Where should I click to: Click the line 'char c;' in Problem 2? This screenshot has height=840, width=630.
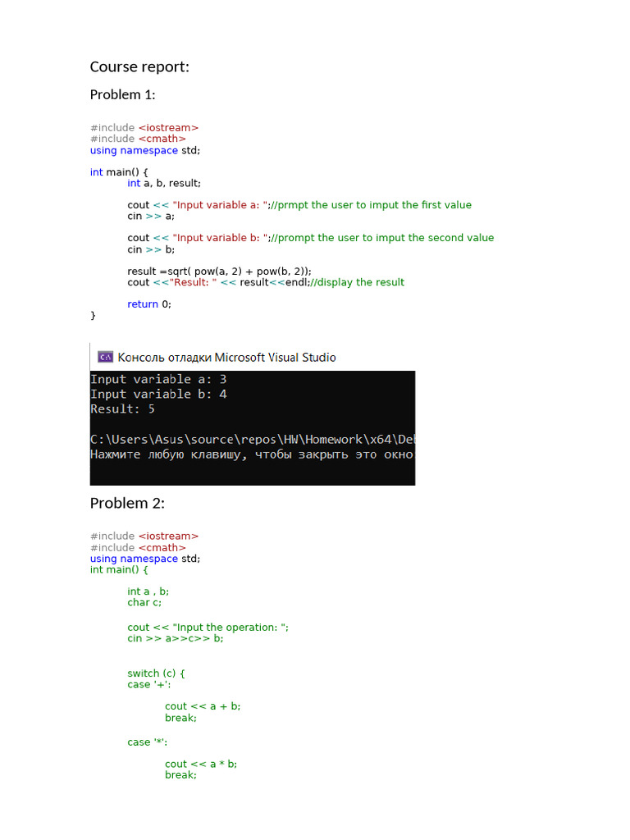[x=144, y=603]
